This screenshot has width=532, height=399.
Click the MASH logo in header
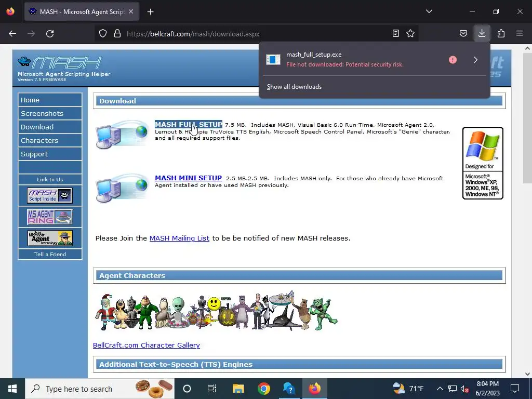click(x=60, y=62)
